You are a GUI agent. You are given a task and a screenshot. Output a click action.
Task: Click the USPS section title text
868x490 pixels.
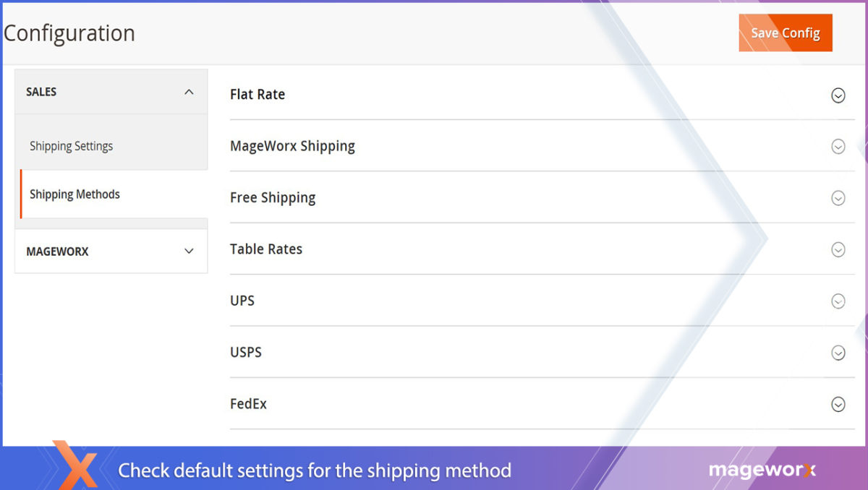(244, 352)
